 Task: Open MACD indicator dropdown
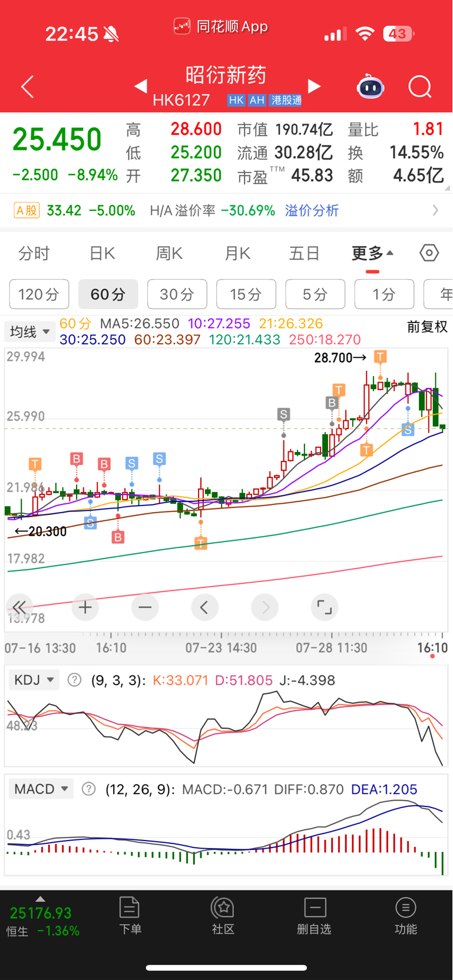coord(41,789)
